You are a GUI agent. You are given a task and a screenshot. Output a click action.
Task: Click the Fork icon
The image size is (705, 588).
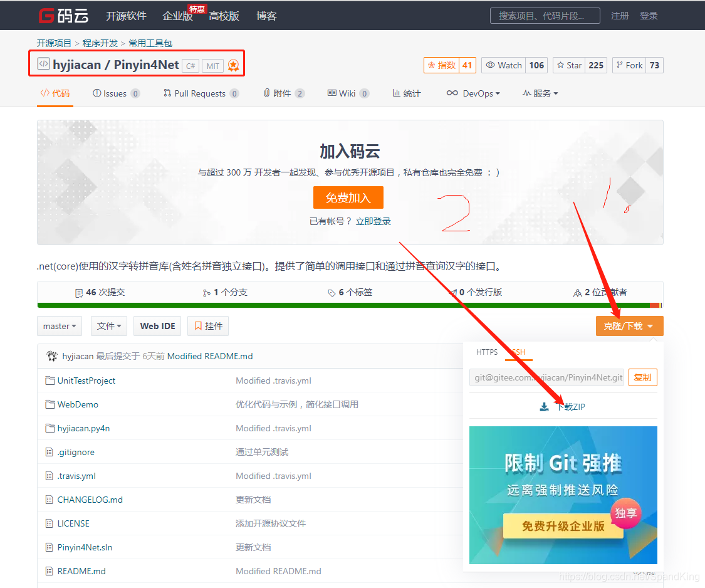point(620,65)
